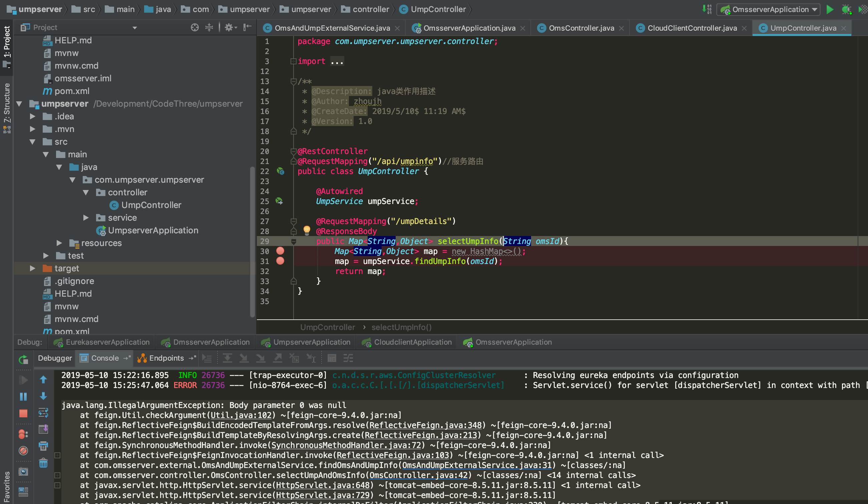Step over the current line in the debugger

[x=227, y=358]
